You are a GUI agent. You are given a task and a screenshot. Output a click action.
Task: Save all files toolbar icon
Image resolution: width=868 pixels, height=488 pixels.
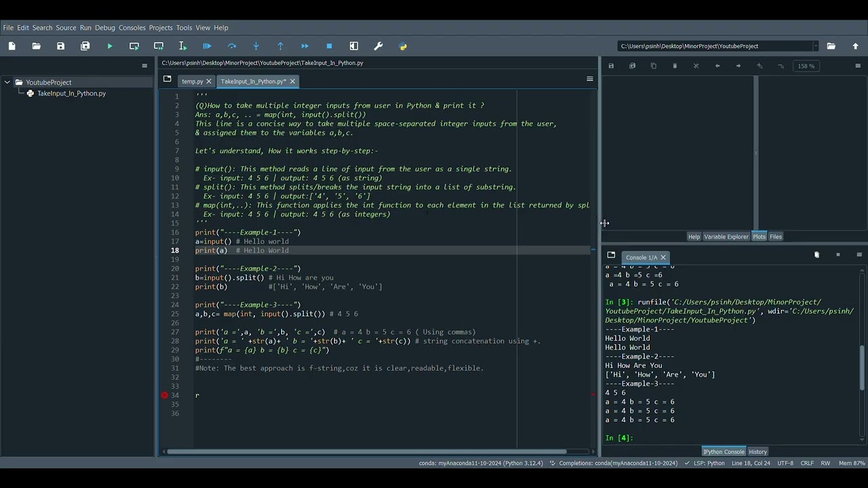tap(85, 46)
